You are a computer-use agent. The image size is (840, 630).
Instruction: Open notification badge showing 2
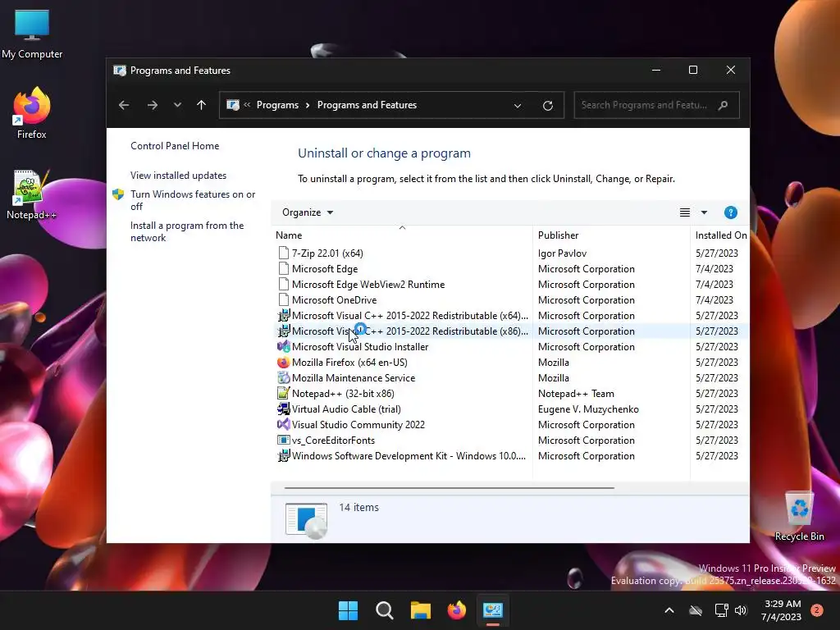tap(817, 610)
